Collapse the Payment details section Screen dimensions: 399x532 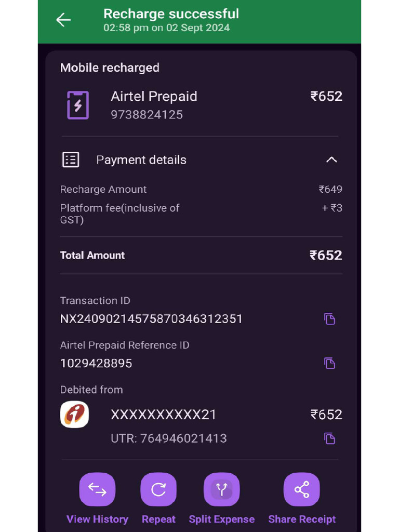331,160
